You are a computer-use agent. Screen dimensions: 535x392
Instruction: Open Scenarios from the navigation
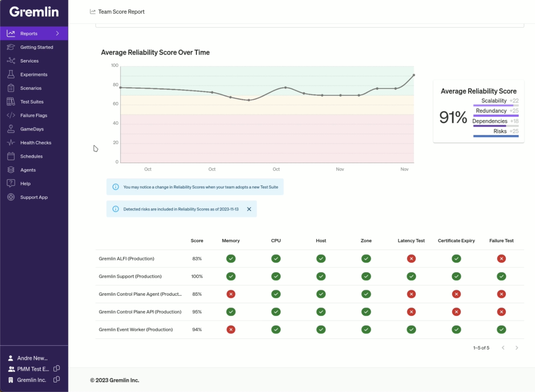(31, 88)
